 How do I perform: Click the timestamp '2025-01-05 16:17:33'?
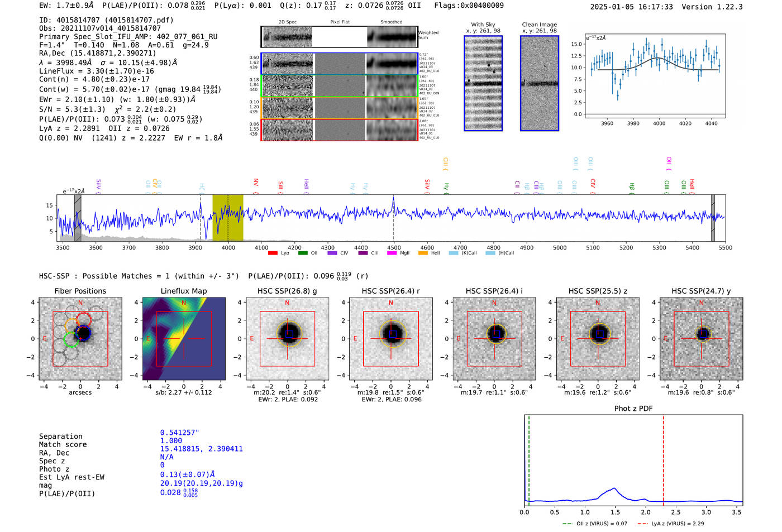(631, 7)
